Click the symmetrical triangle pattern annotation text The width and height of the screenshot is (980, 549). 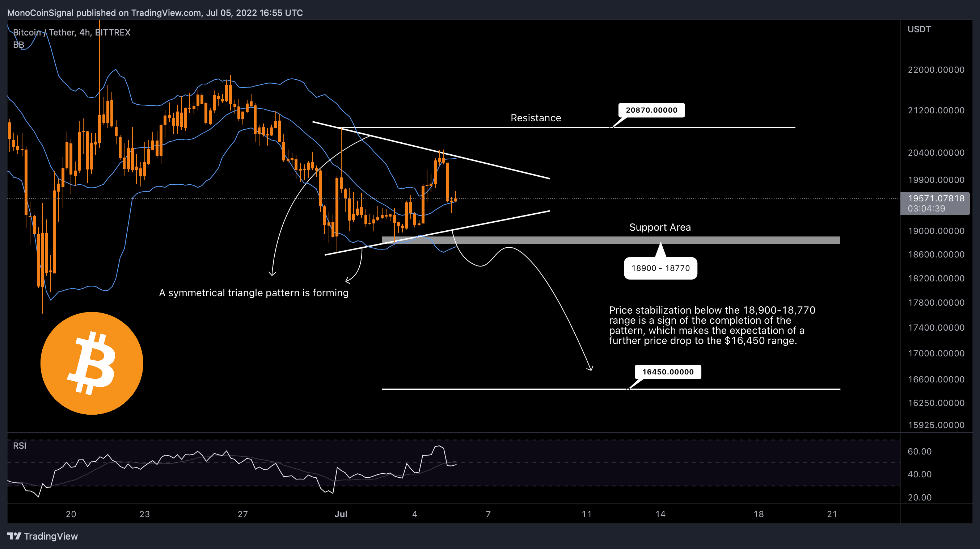253,293
